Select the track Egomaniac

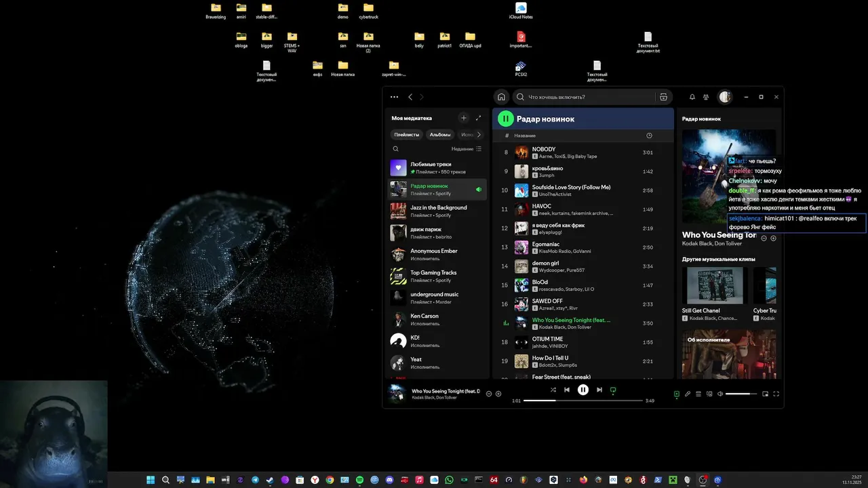[583, 247]
